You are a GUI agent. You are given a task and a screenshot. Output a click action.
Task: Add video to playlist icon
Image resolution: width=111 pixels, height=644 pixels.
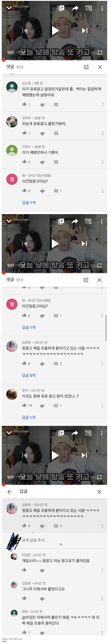[61, 8]
